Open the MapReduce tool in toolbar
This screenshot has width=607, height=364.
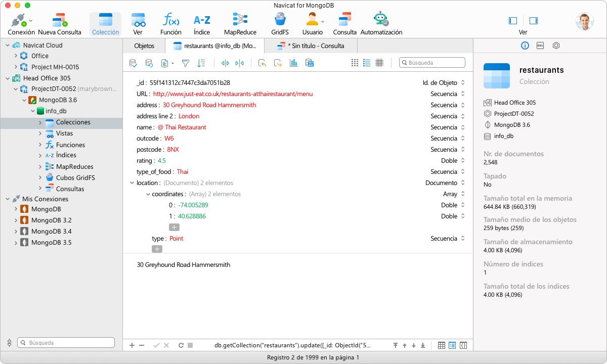point(240,24)
